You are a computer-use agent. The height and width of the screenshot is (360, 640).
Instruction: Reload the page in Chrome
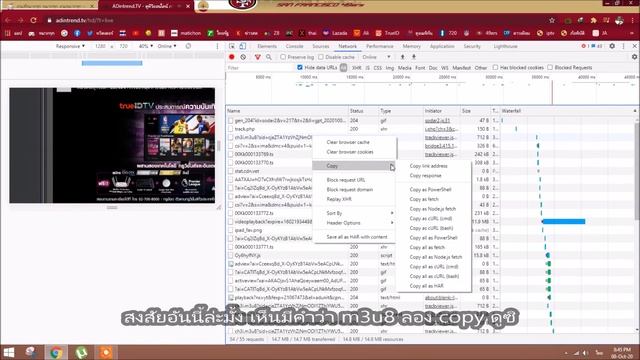click(33, 20)
